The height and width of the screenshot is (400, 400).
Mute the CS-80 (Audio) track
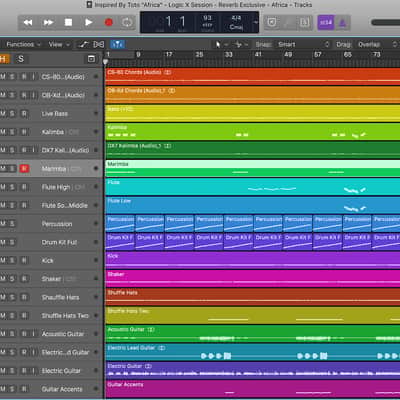click(x=3, y=77)
